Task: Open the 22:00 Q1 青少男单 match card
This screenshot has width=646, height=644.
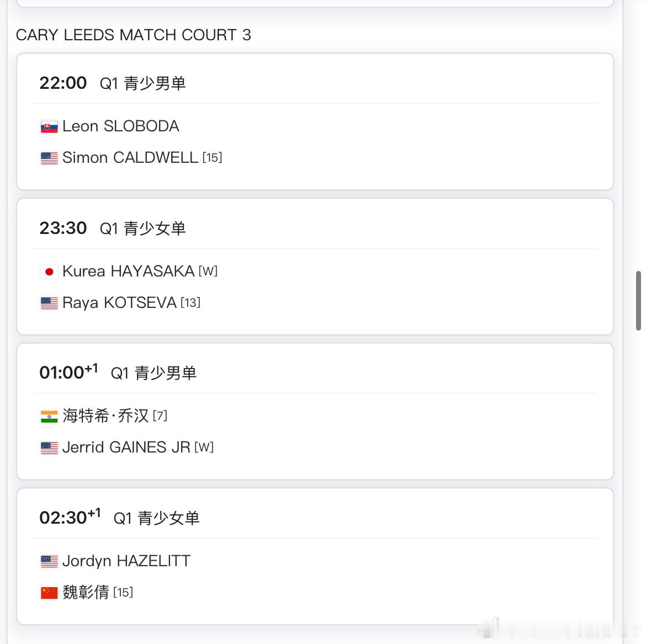Action: [315, 122]
